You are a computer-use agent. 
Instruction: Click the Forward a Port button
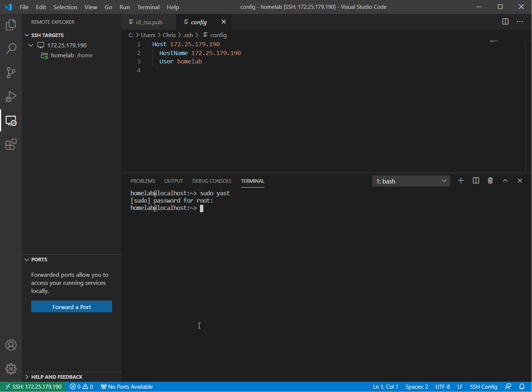click(71, 306)
